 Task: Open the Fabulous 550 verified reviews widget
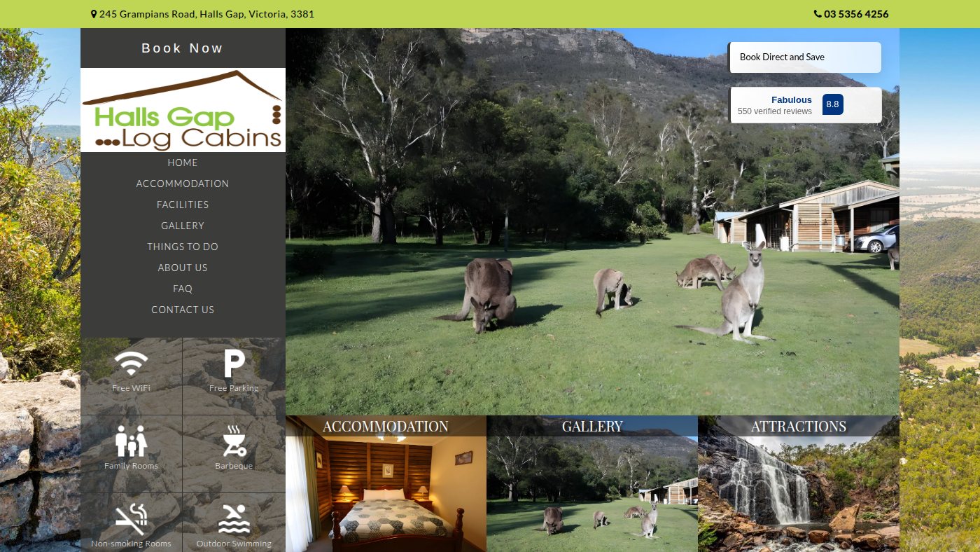(x=805, y=105)
